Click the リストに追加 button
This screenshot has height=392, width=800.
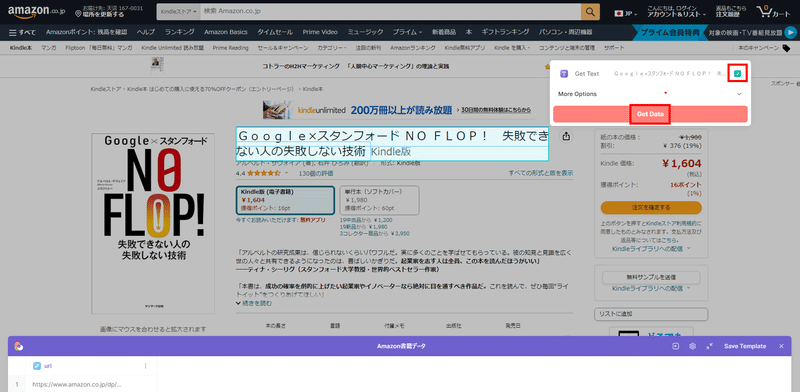(651, 314)
